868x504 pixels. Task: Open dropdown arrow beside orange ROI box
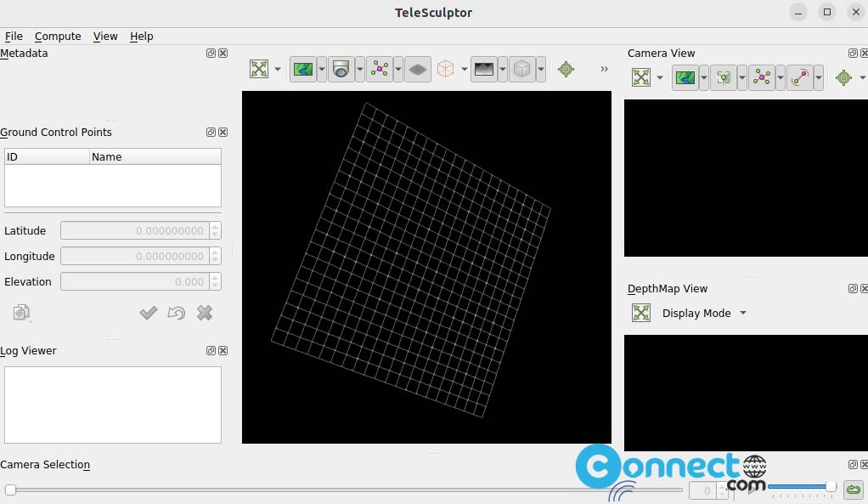465,69
